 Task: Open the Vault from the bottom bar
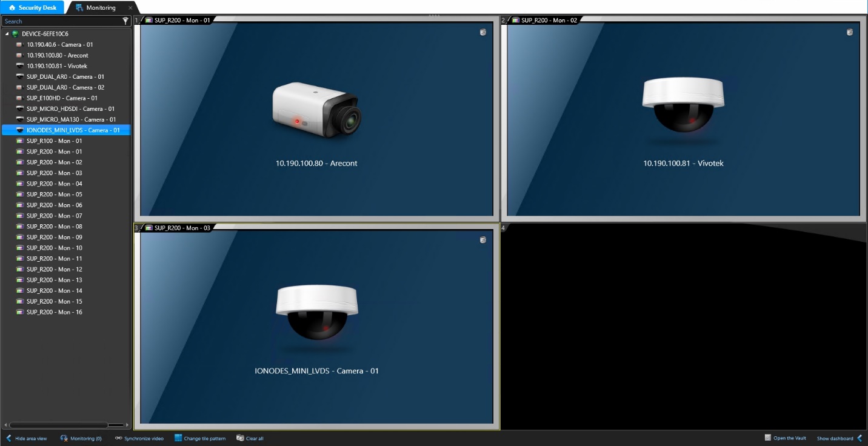click(786, 438)
